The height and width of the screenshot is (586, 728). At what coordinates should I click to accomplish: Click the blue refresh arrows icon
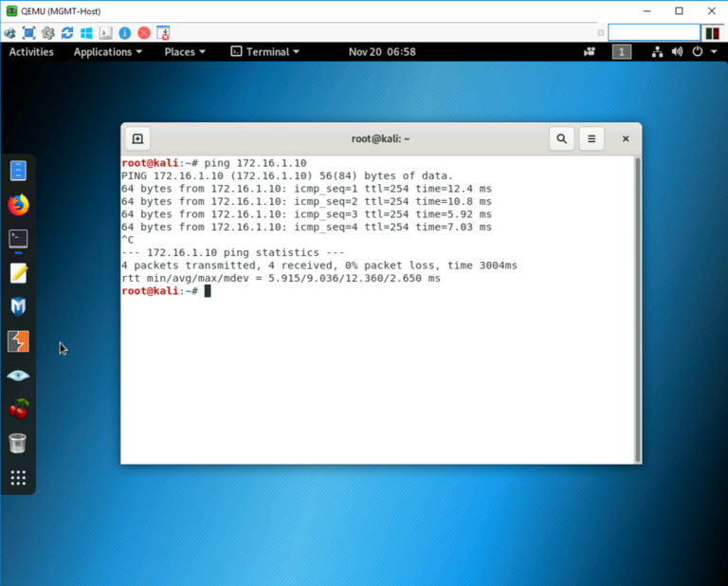tap(67, 33)
